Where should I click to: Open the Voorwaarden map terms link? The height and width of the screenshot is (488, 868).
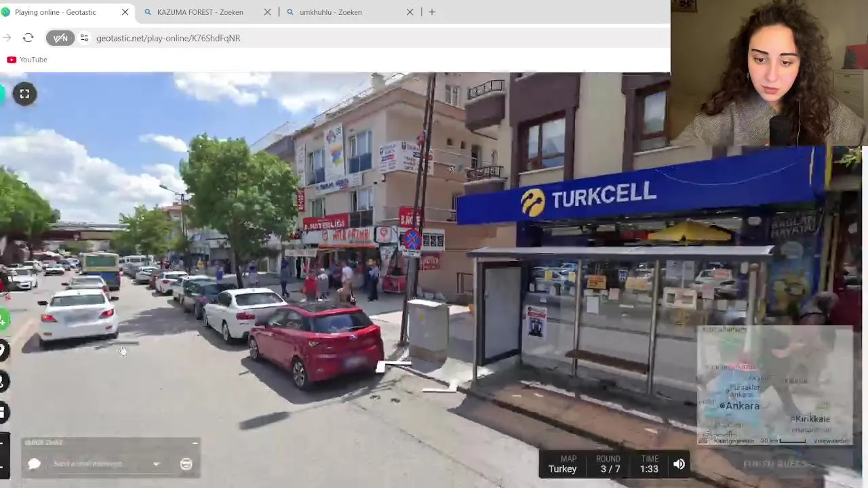pos(830,441)
